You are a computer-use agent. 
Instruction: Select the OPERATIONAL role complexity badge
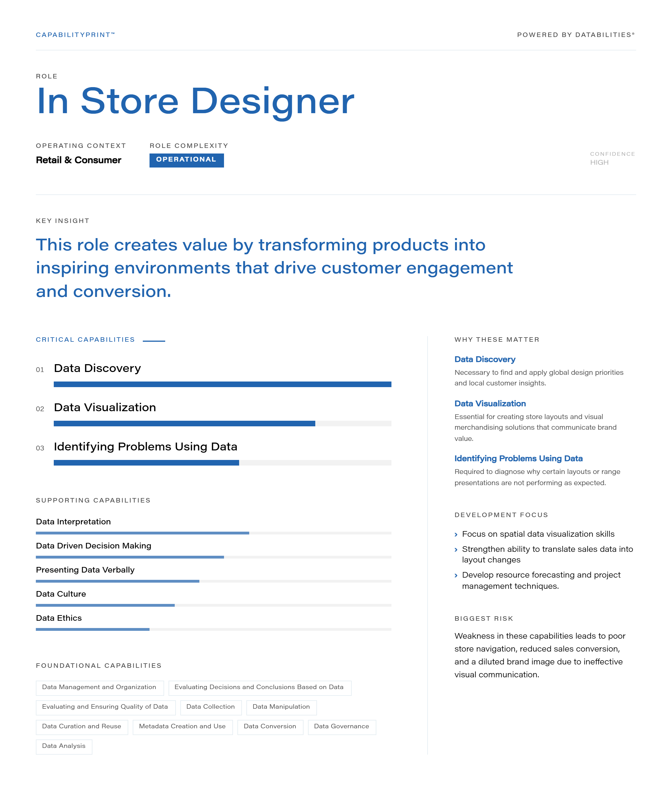point(186,160)
